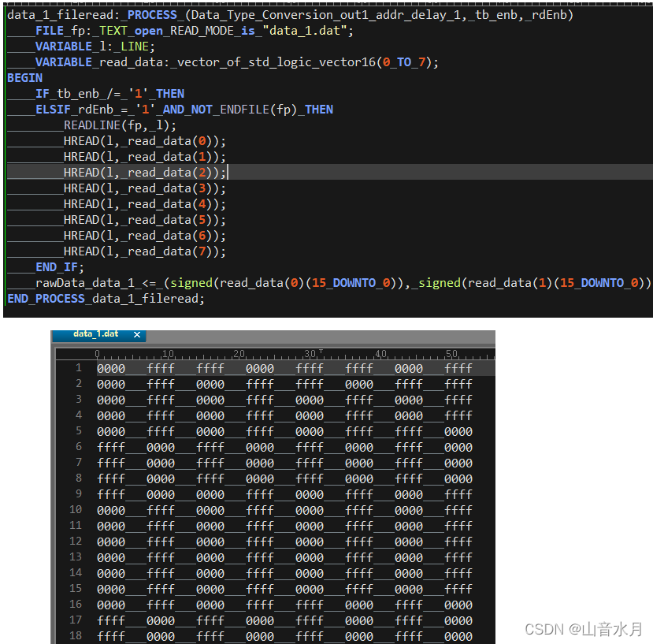Screen dimensions: 653x644
Task: Click the first 0000 value on data line 1
Action: [111, 369]
